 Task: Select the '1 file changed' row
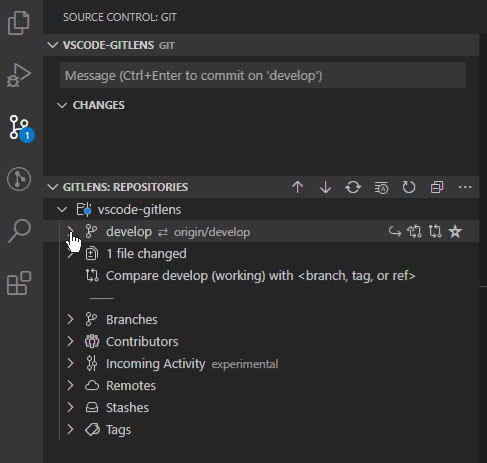click(261, 254)
